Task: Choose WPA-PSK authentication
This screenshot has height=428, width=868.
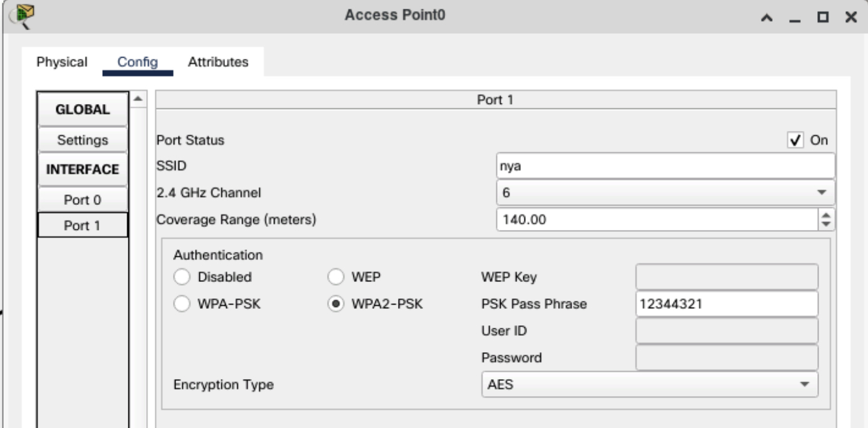Action: (x=182, y=304)
